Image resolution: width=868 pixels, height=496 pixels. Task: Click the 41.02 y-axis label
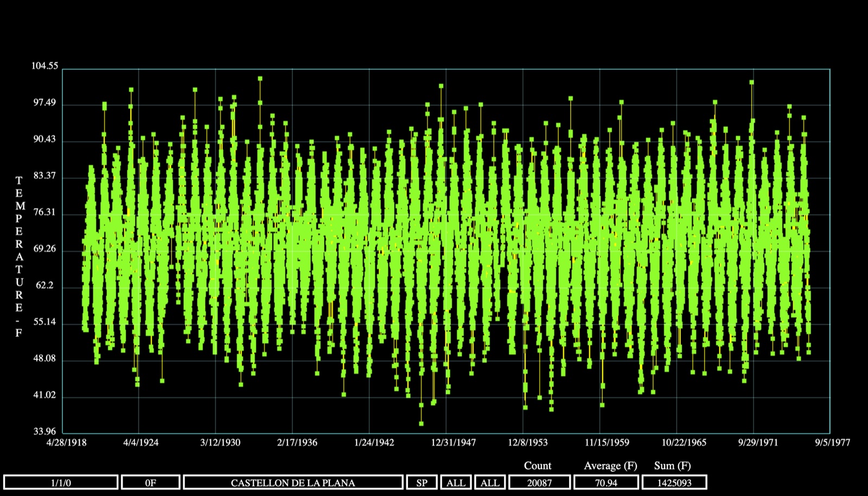point(44,395)
